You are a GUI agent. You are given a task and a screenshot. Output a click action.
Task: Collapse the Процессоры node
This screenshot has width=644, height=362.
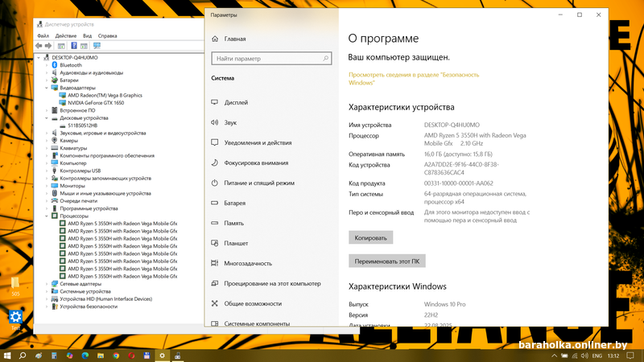(x=47, y=216)
